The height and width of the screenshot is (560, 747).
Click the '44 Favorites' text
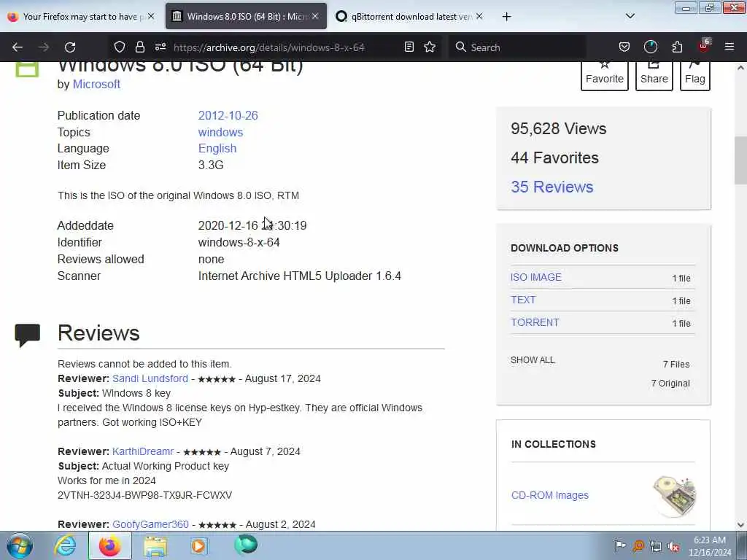point(554,157)
